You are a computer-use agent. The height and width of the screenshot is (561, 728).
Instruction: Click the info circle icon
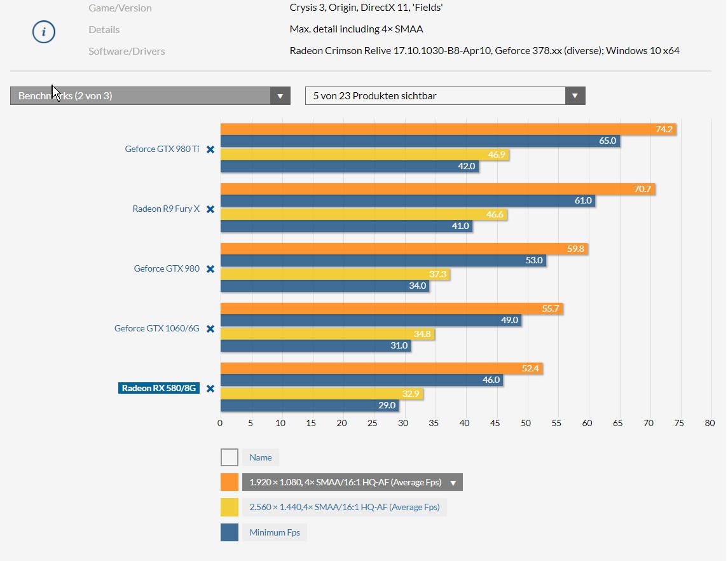[44, 32]
